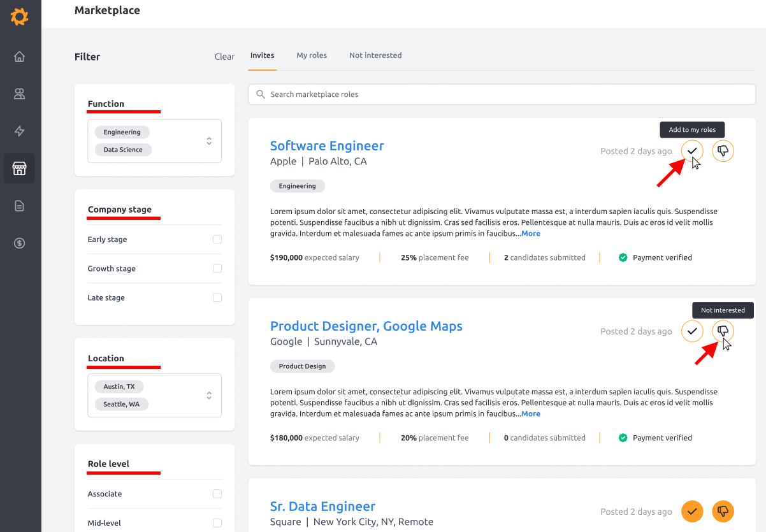Clear all filters
The height and width of the screenshot is (532, 766).
[224, 57]
